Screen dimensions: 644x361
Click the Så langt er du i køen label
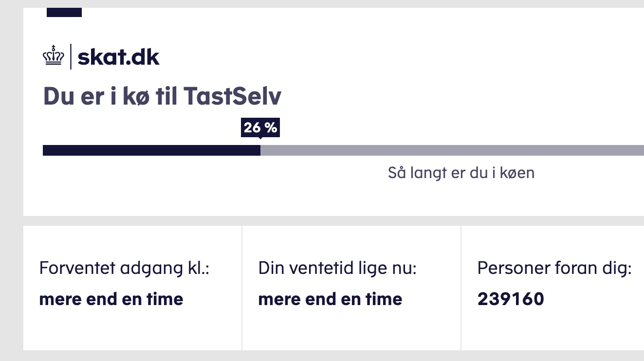pyautogui.click(x=461, y=172)
